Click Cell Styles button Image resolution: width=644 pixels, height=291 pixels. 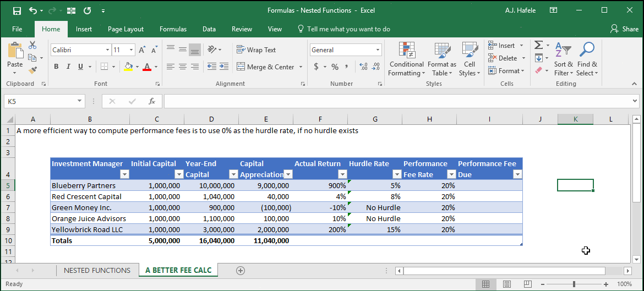point(470,59)
